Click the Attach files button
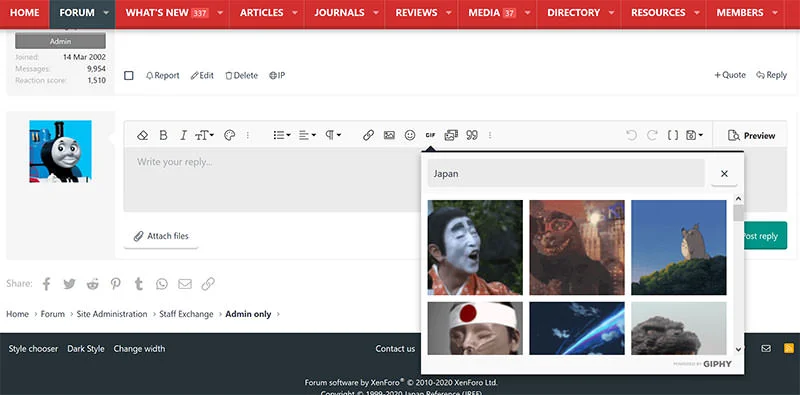The image size is (800, 395). click(161, 236)
